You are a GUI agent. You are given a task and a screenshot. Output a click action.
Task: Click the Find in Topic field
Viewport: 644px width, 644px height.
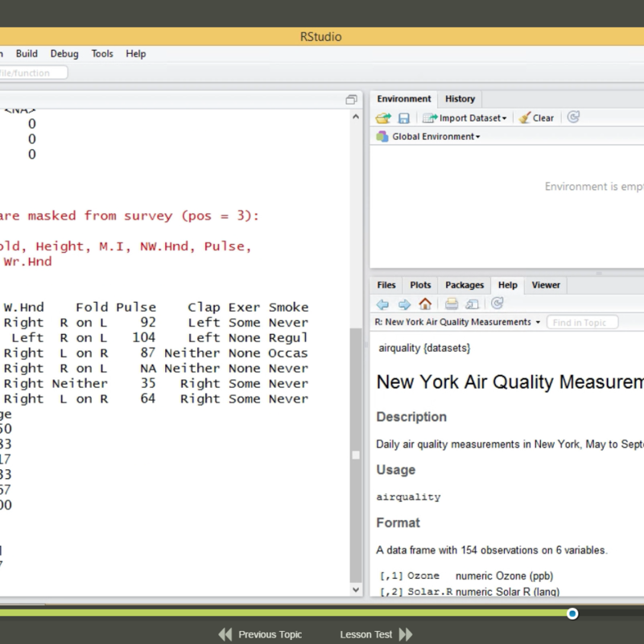582,323
